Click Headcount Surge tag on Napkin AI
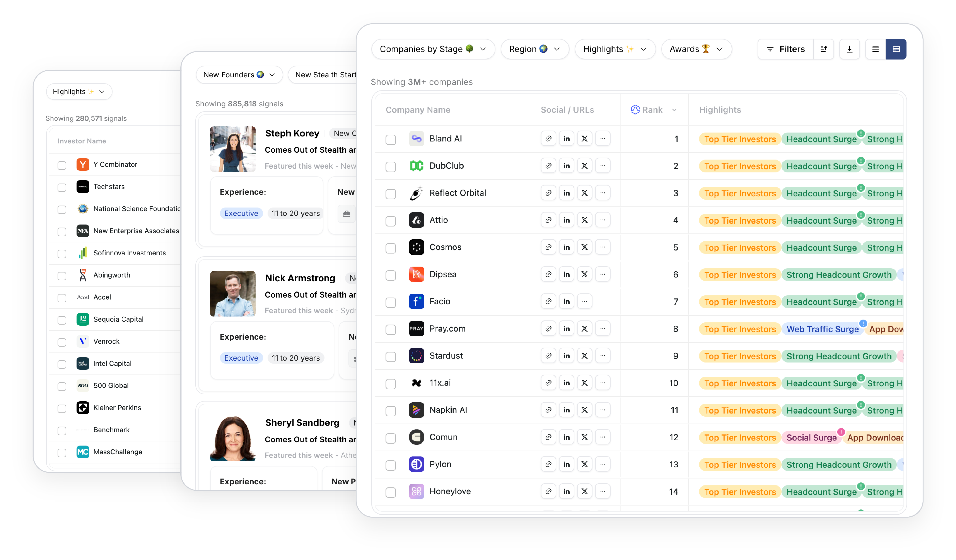Screen dimensions: 956x560 [x=821, y=411]
